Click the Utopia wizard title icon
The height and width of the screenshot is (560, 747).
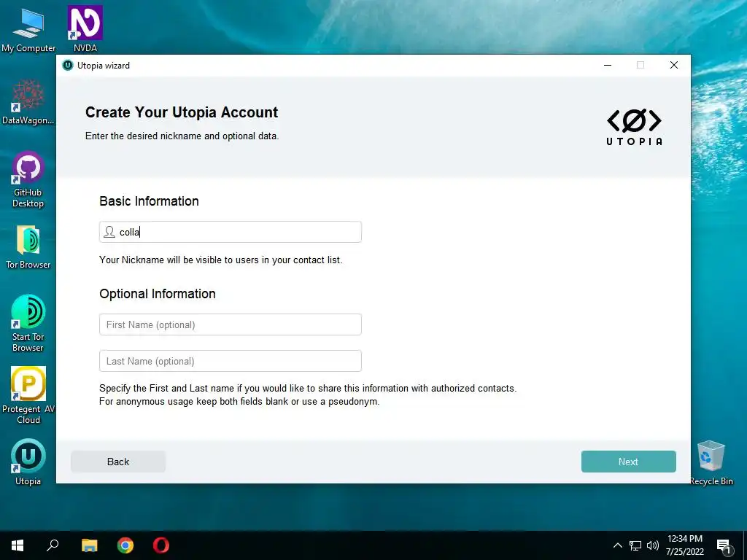[68, 65]
